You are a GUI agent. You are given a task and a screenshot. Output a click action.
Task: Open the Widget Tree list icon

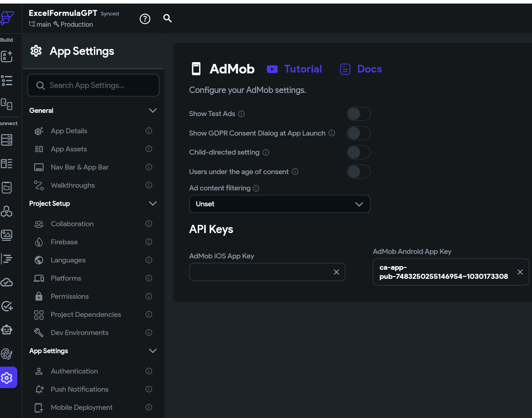(x=7, y=81)
